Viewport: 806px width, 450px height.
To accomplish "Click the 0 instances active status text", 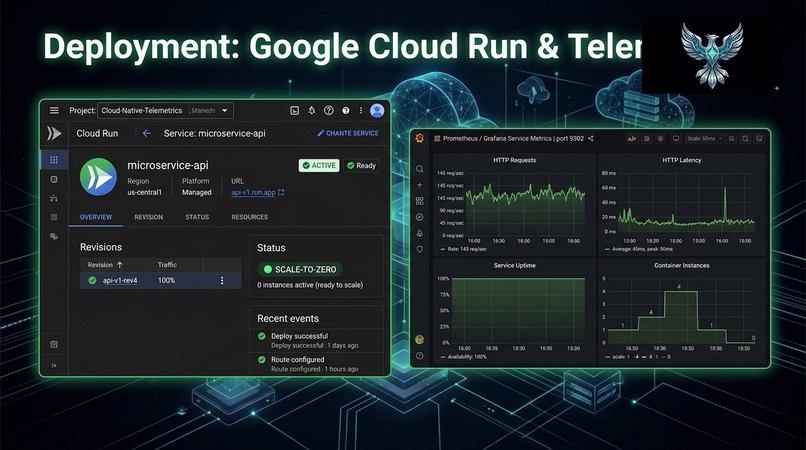I will click(310, 285).
